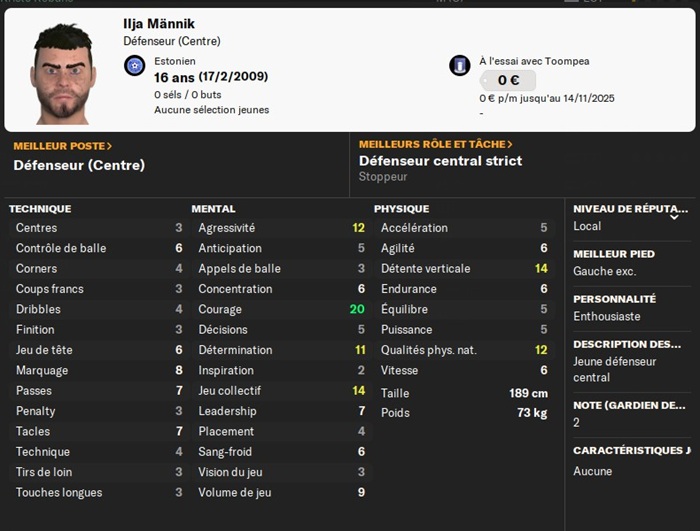Click the Agressivité attribute row
This screenshot has height=531, width=700.
(x=281, y=228)
